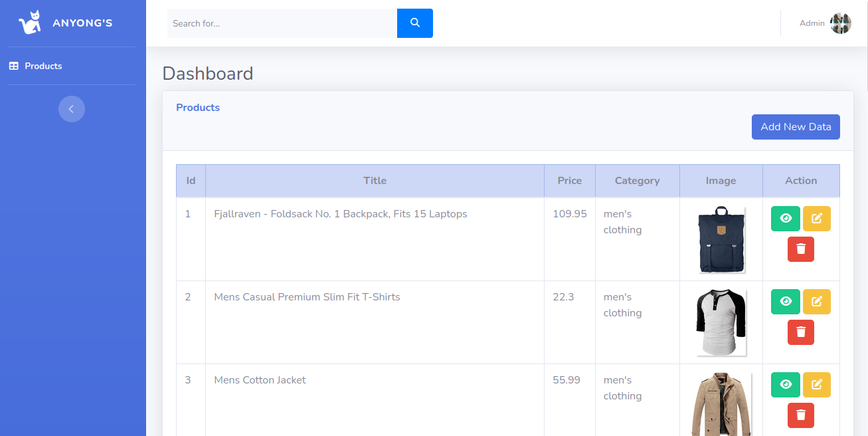The height and width of the screenshot is (436, 868).
Task: Collapse the sidebar with the chevron toggle
Action: point(72,109)
